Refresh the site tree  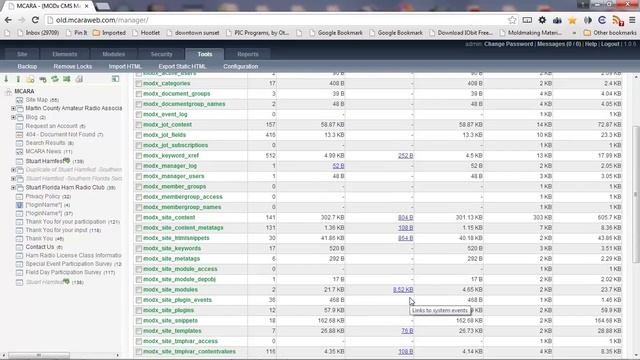point(55,79)
